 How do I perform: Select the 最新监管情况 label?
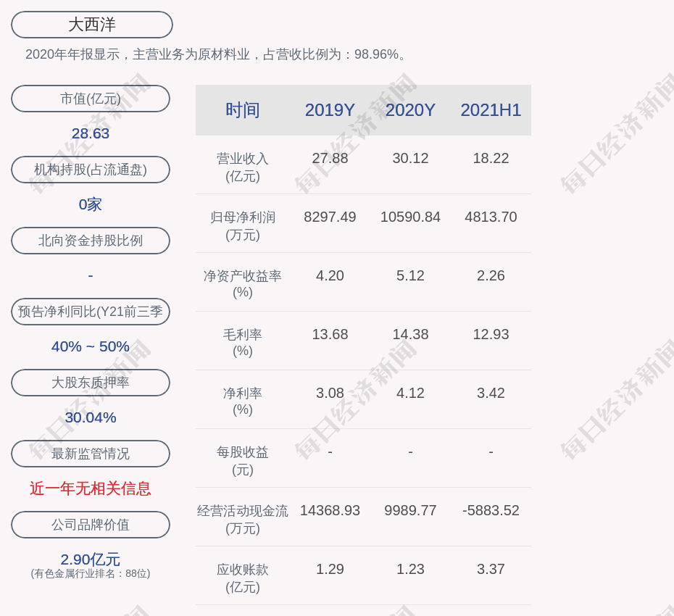tap(91, 454)
